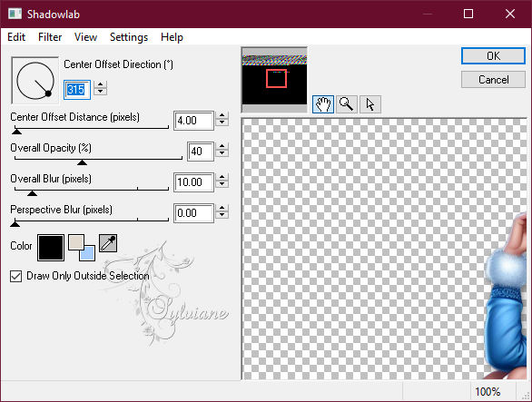Click the foreground/background color swatches

82,248
